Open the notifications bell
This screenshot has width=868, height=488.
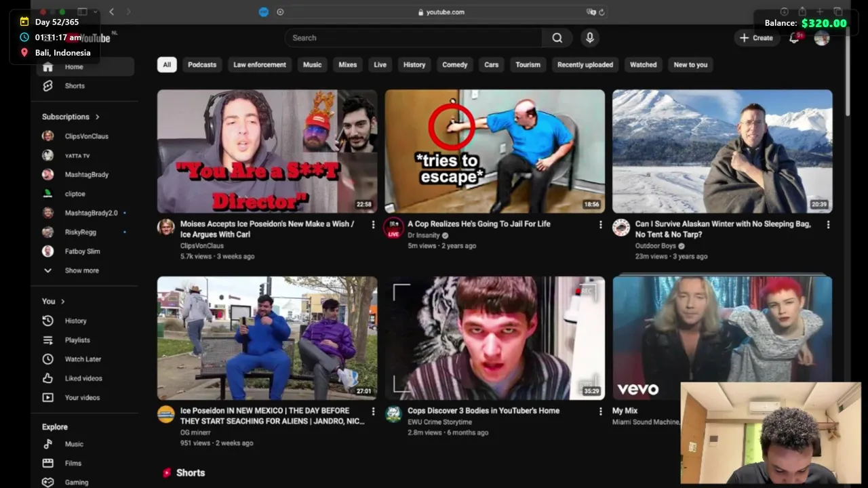(794, 38)
